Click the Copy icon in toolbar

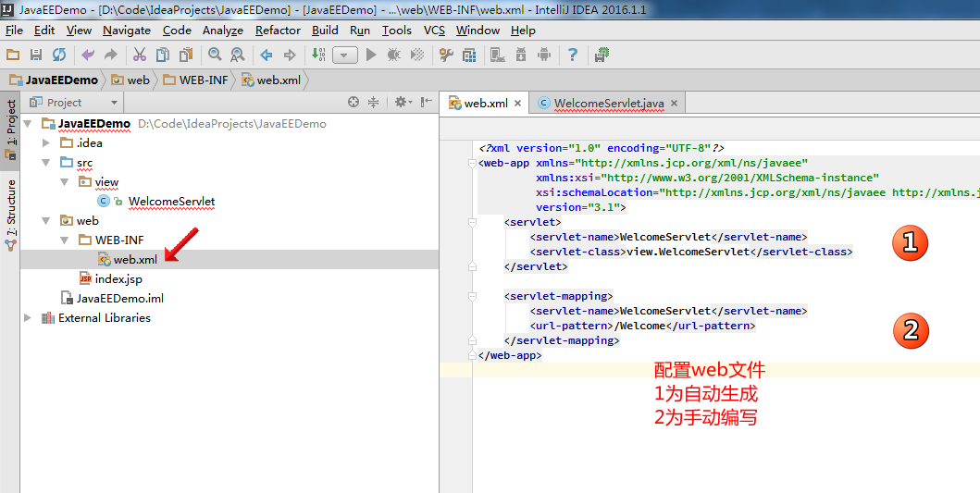click(163, 55)
